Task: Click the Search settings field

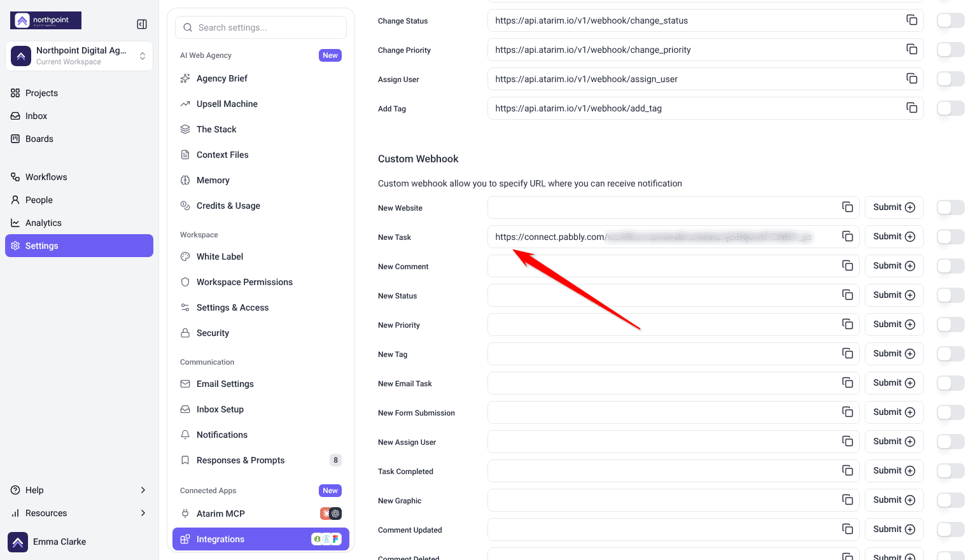Action: tap(261, 27)
